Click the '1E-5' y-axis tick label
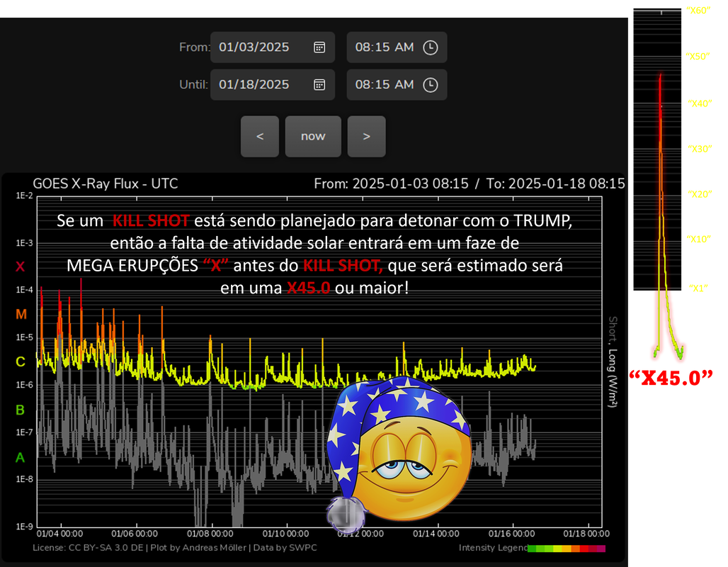Image resolution: width=728 pixels, height=567 pixels. 25,337
